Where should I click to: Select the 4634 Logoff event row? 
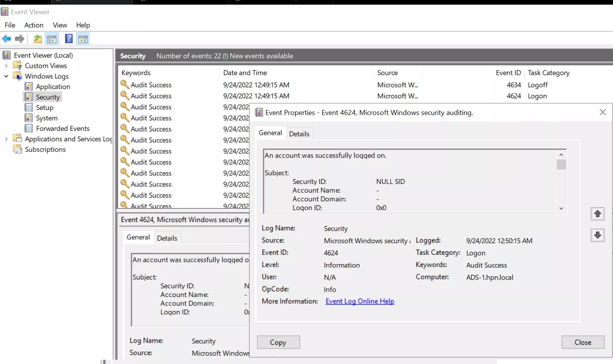[x=366, y=85]
